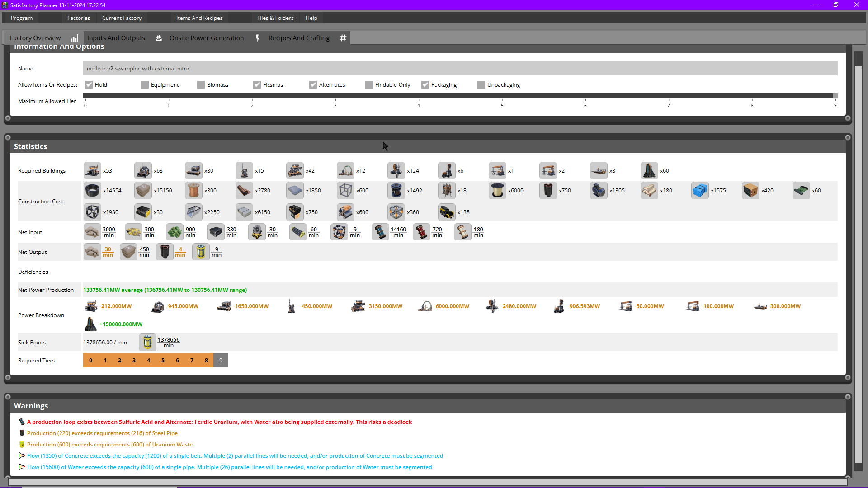Click the Awesome Sink coupon icon in Sink Points
The height and width of the screenshot is (488, 868).
[147, 342]
